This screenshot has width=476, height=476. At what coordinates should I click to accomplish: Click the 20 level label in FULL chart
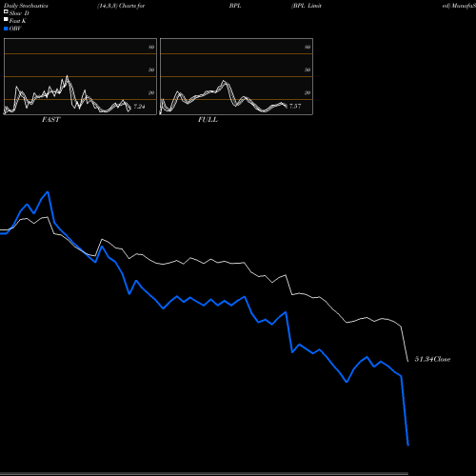click(x=307, y=92)
